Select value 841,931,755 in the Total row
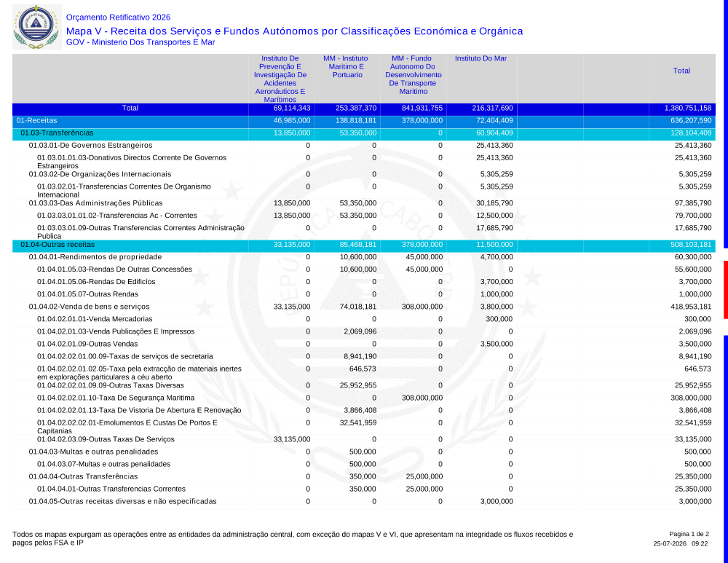The height and width of the screenshot is (563, 728). 422,109
